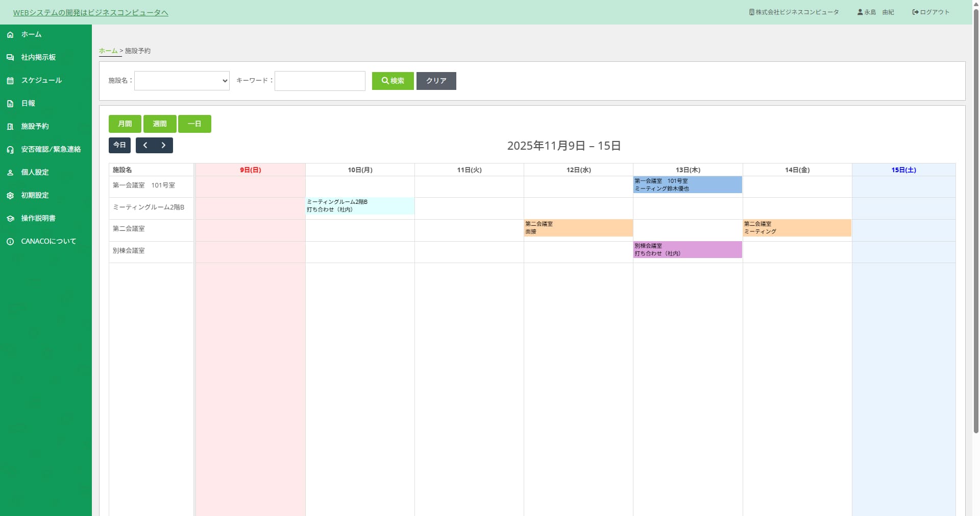980x516 pixels.
Task: Click the headset safety confirmation icon
Action: pyautogui.click(x=10, y=150)
